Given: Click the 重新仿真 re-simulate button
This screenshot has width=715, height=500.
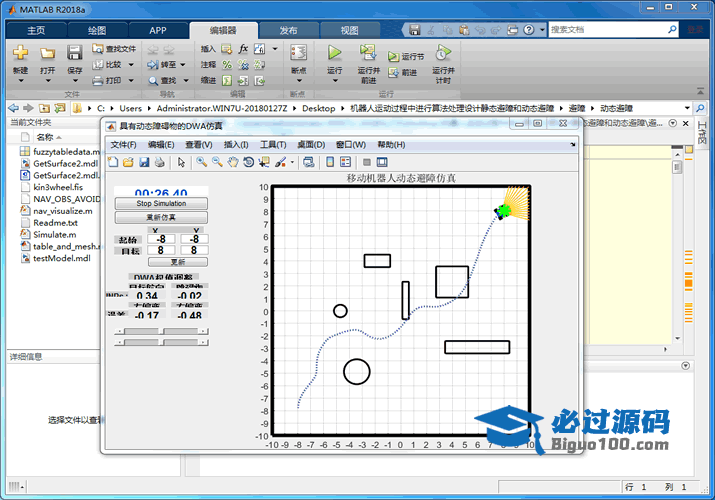Looking at the screenshot, I should 161,217.
